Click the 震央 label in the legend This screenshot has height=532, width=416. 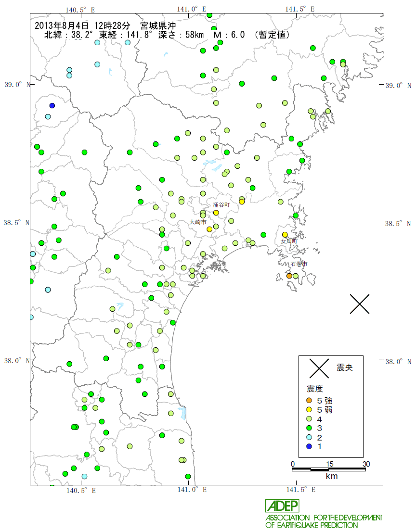[344, 367]
